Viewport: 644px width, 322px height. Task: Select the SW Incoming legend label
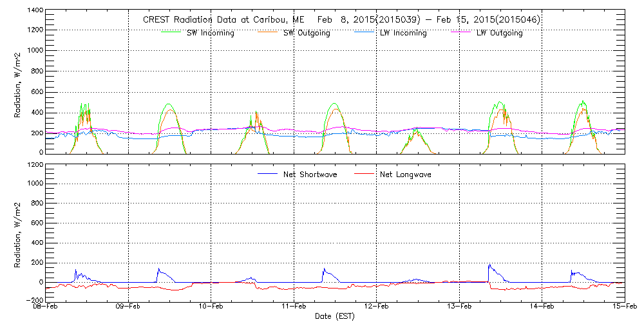pyautogui.click(x=211, y=33)
